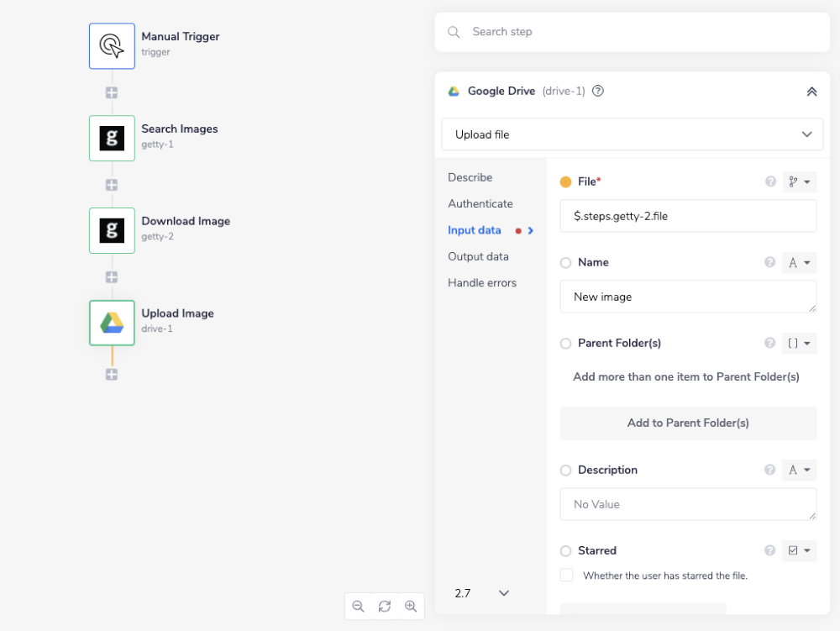Viewport: 840px width, 631px height.
Task: Click the help icon next to drive-1
Action: pos(598,92)
